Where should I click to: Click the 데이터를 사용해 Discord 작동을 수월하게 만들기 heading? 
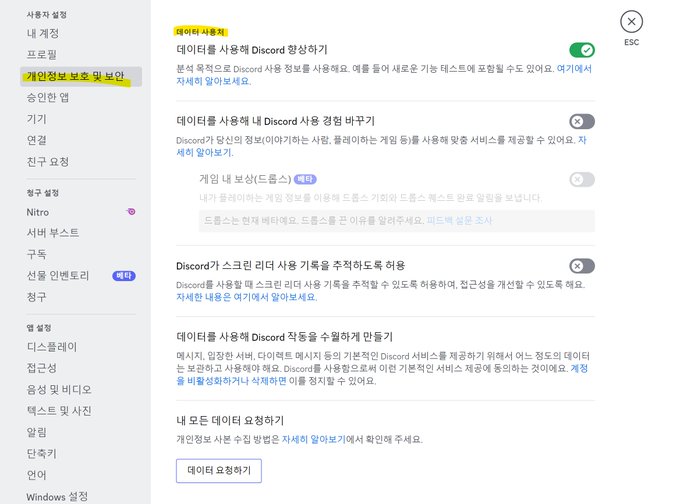pyautogui.click(x=284, y=337)
